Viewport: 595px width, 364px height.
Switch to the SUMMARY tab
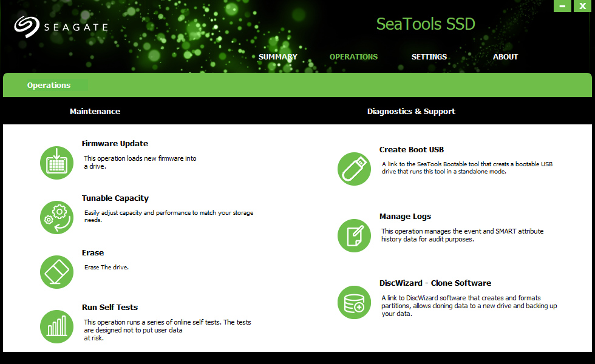278,57
